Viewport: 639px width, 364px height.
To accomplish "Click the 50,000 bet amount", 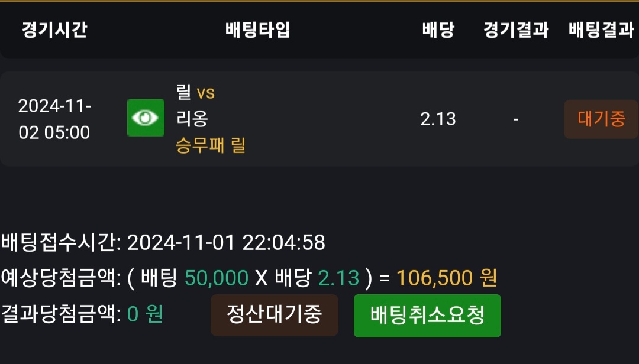I will (x=217, y=278).
